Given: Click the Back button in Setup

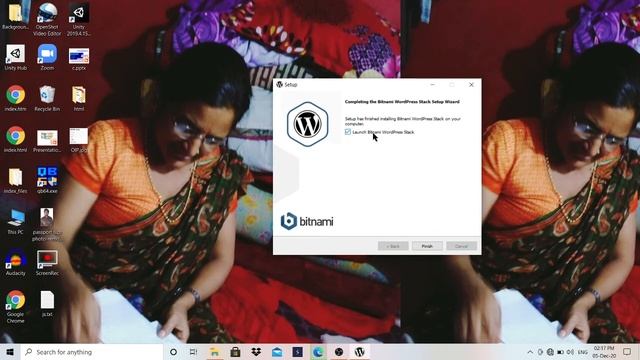Looking at the screenshot, I should click(393, 246).
